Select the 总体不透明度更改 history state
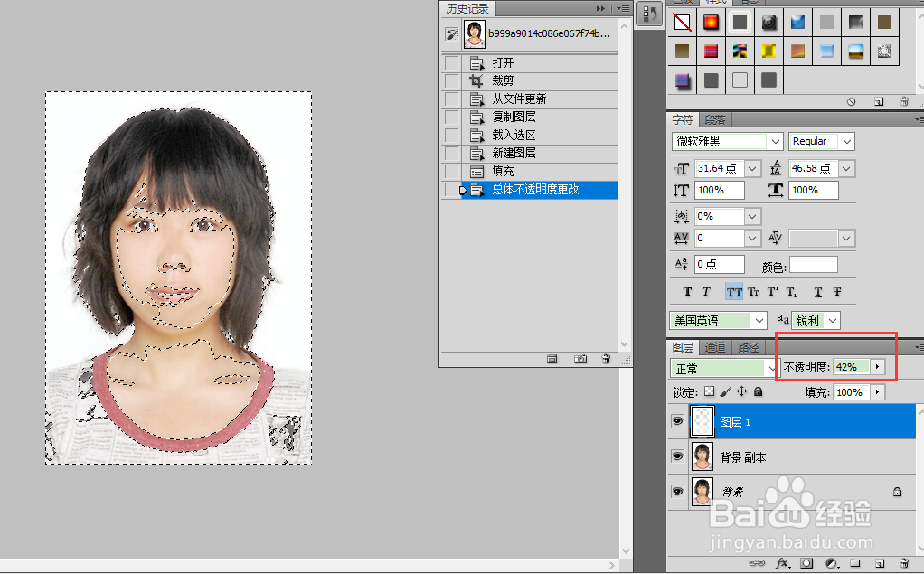 pyautogui.click(x=539, y=190)
